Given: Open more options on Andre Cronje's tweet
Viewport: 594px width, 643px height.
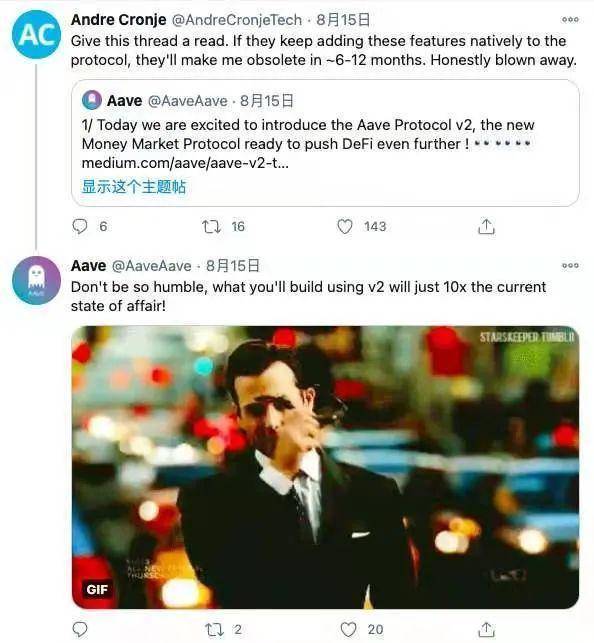Looking at the screenshot, I should click(570, 19).
